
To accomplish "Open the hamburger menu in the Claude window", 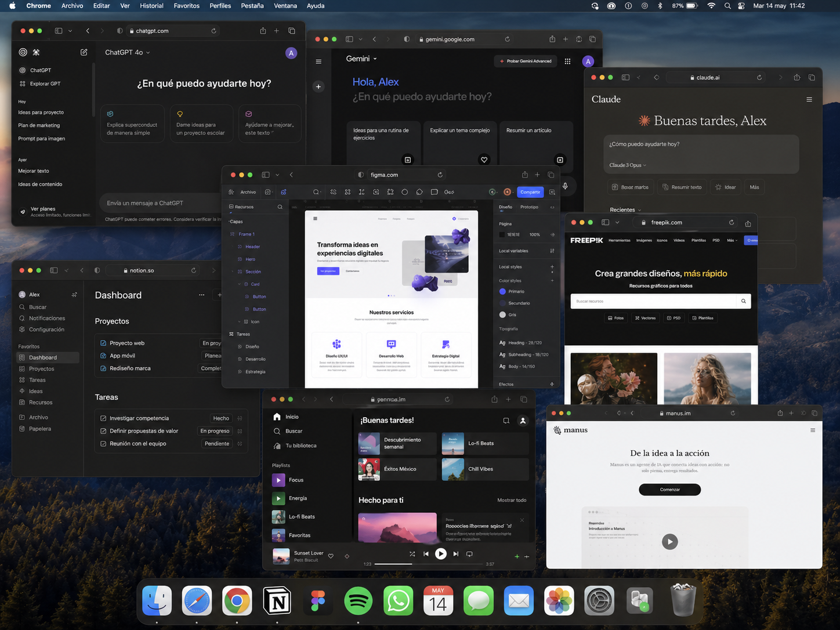I will tap(809, 100).
